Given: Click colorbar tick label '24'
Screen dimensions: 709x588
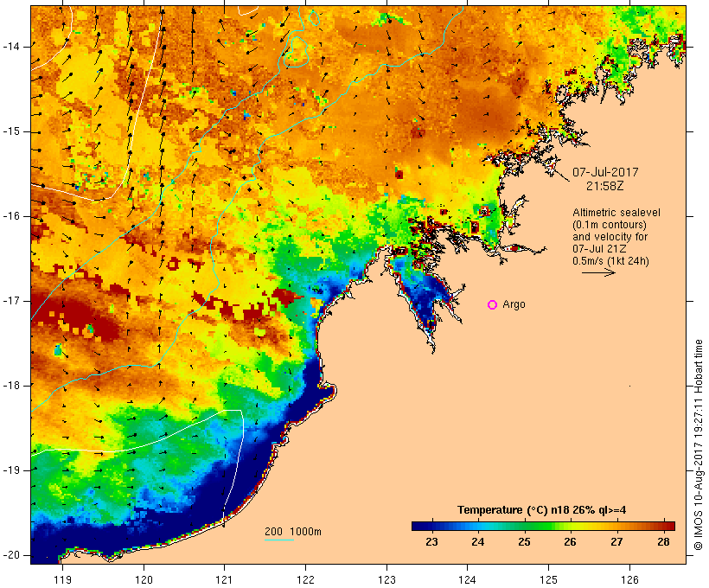Looking at the screenshot, I should 478,542.
